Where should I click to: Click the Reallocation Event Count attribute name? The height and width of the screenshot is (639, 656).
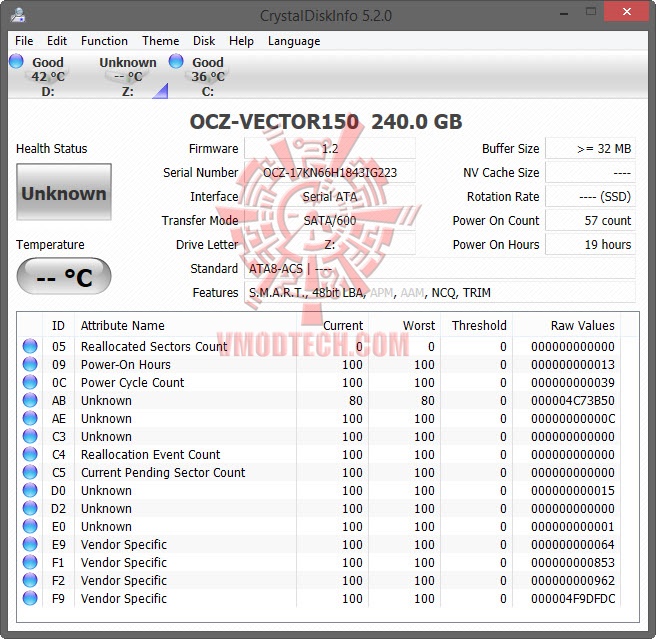click(150, 454)
